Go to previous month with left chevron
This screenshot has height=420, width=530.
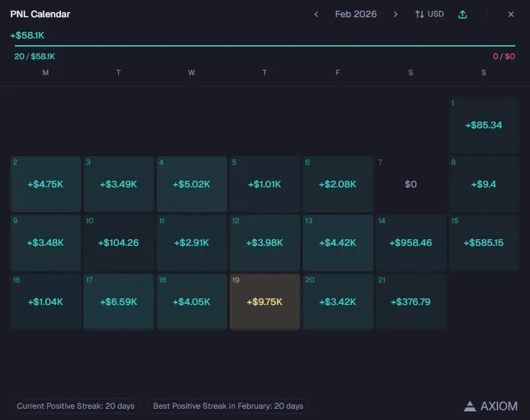(316, 14)
